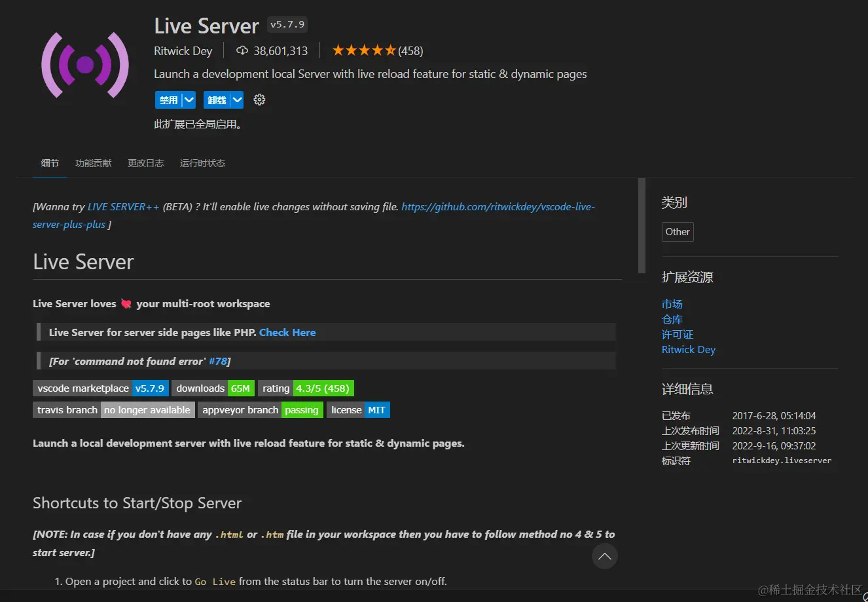Click the vscode marketplace v5.7.9 badge
Viewport: 868px width, 602px height.
(x=101, y=388)
